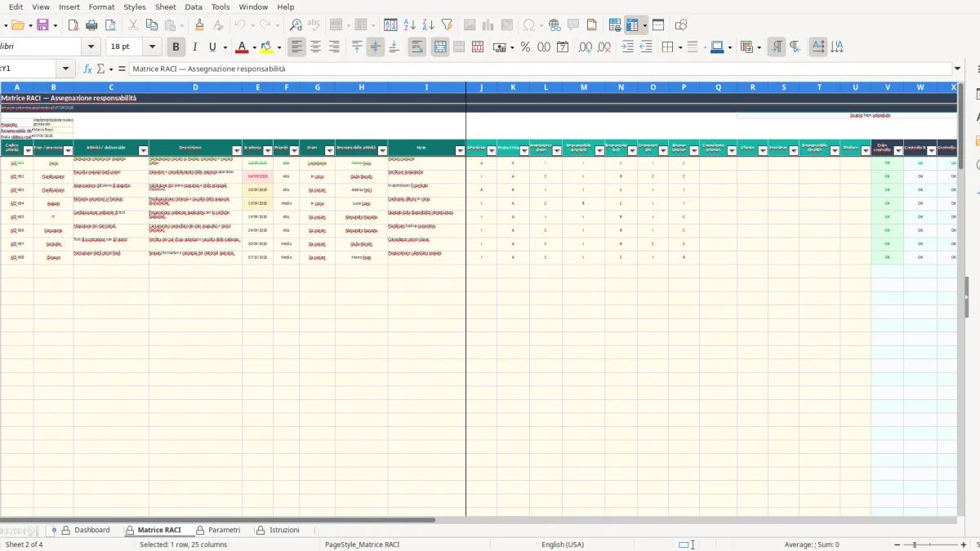Apply the red font color swatch
The width and height of the screenshot is (980, 551).
click(242, 47)
